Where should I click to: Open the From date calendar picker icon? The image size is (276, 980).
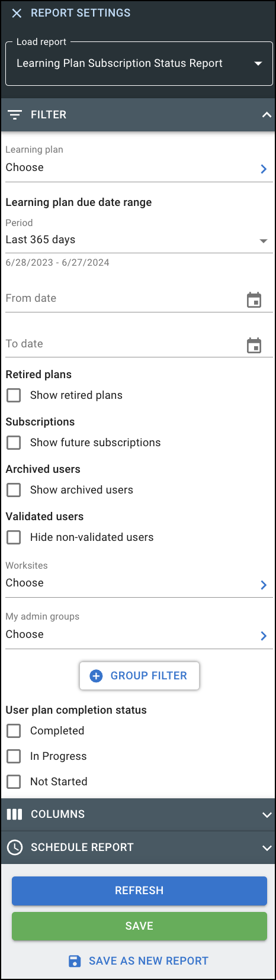[254, 300]
